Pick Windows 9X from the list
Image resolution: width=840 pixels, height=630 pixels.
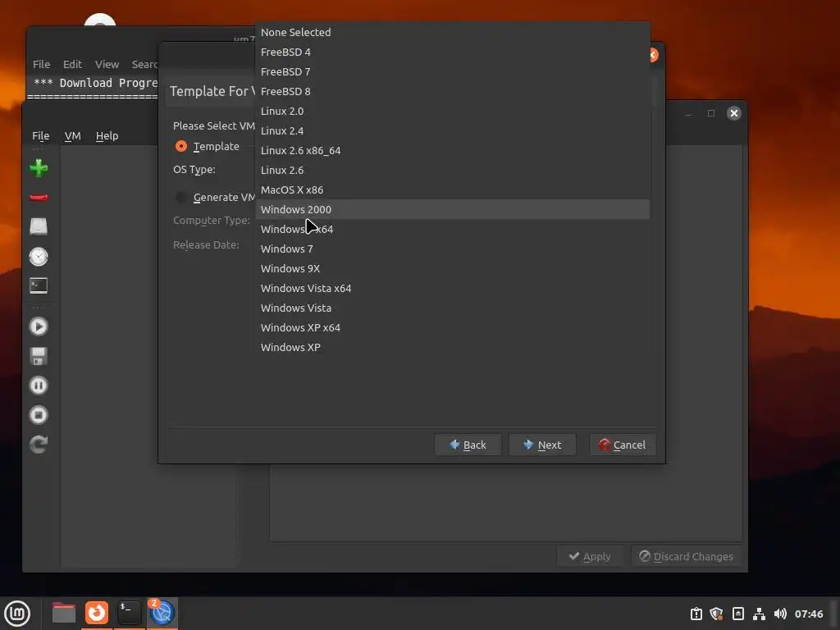click(x=453, y=268)
